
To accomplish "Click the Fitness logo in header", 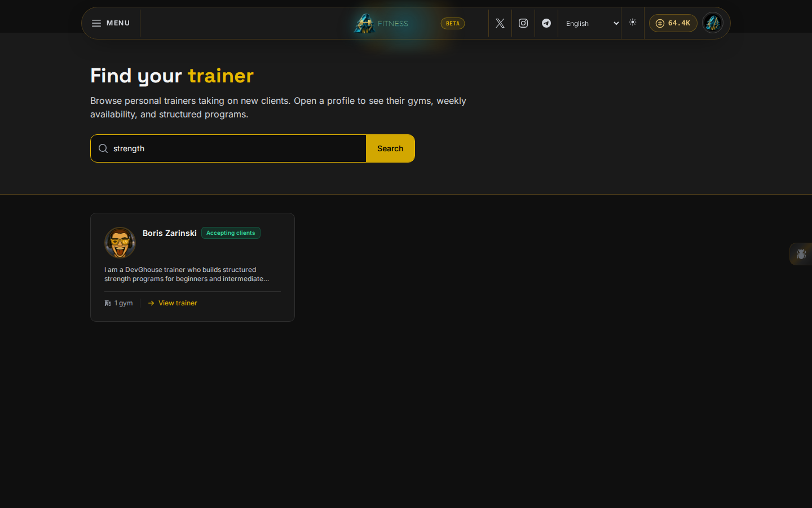I will point(381,23).
